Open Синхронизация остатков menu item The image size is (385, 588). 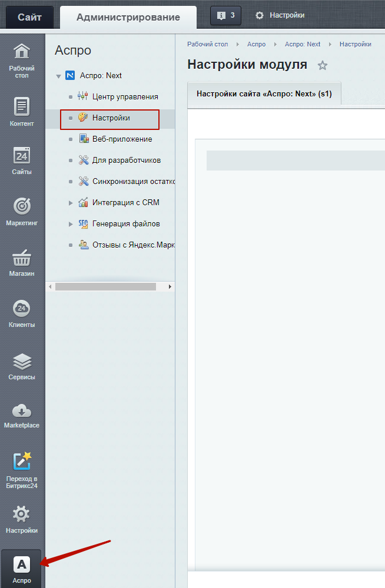click(134, 182)
